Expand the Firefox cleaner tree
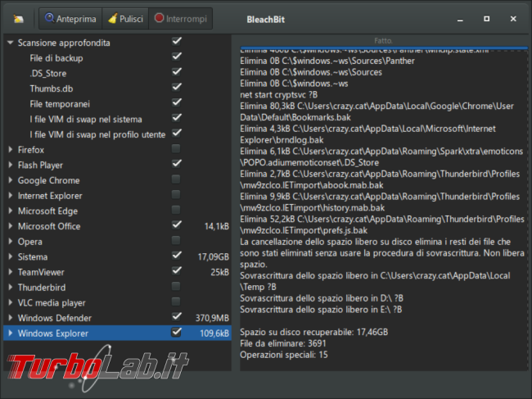This screenshot has height=399, width=532. (x=10, y=149)
